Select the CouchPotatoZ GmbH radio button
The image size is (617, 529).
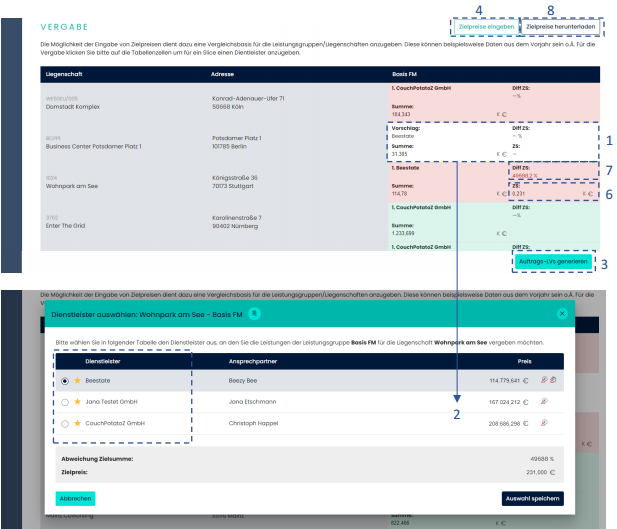click(x=65, y=423)
